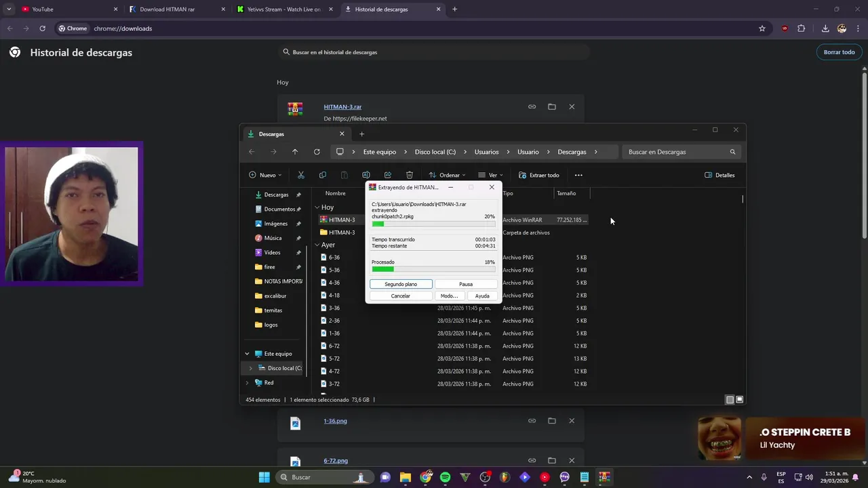Viewport: 868px width, 488px height.
Task: Show 1-36.png in folder from Chrome
Action: point(552,421)
